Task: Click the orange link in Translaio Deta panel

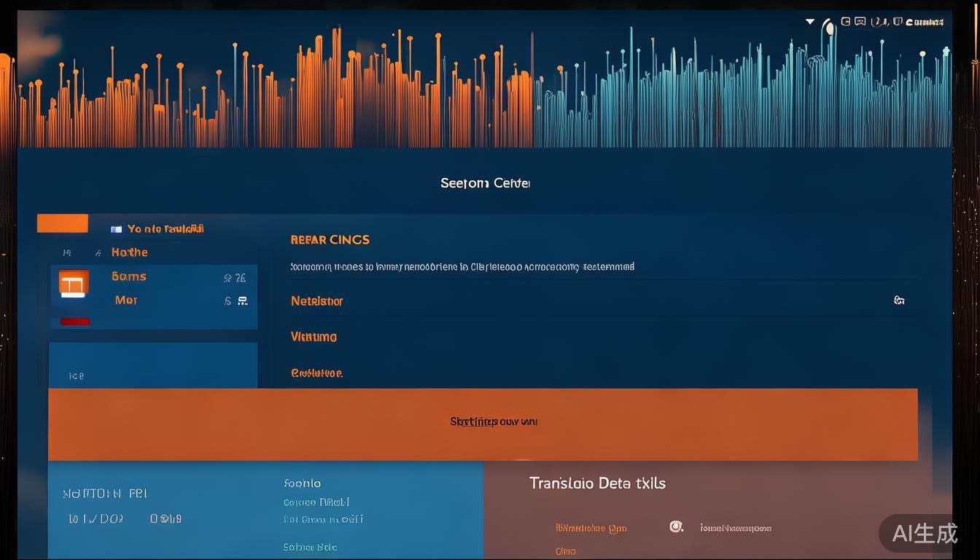Action: 591,528
